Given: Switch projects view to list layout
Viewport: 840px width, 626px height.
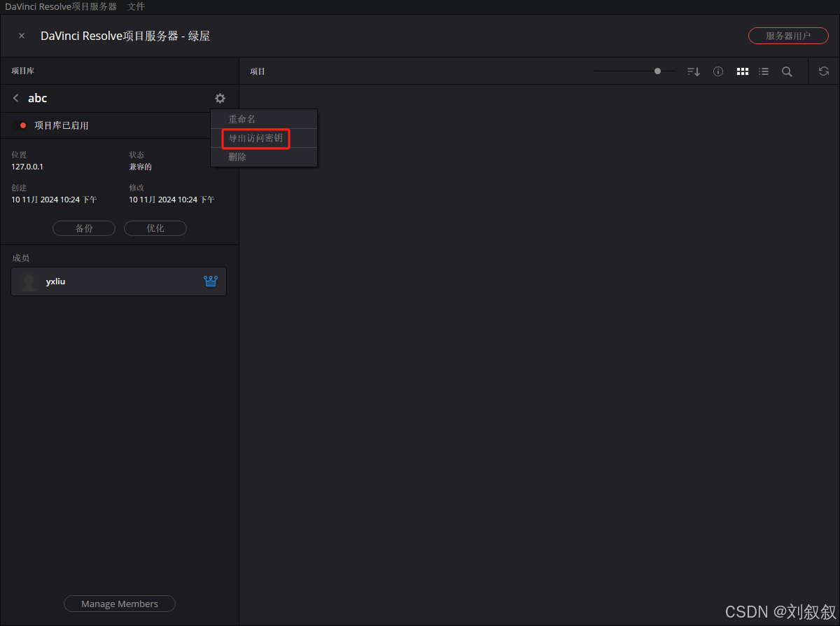Looking at the screenshot, I should point(764,71).
